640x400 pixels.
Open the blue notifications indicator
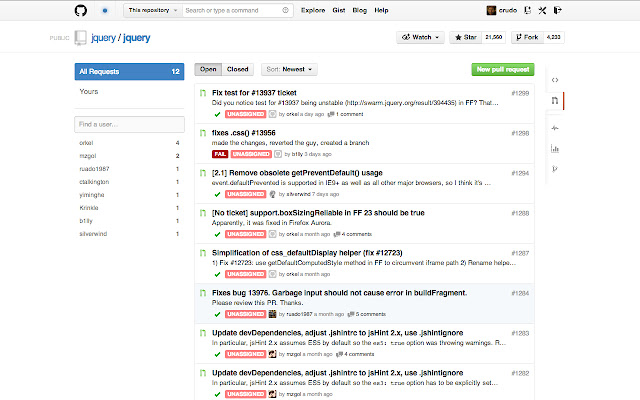[x=106, y=11]
